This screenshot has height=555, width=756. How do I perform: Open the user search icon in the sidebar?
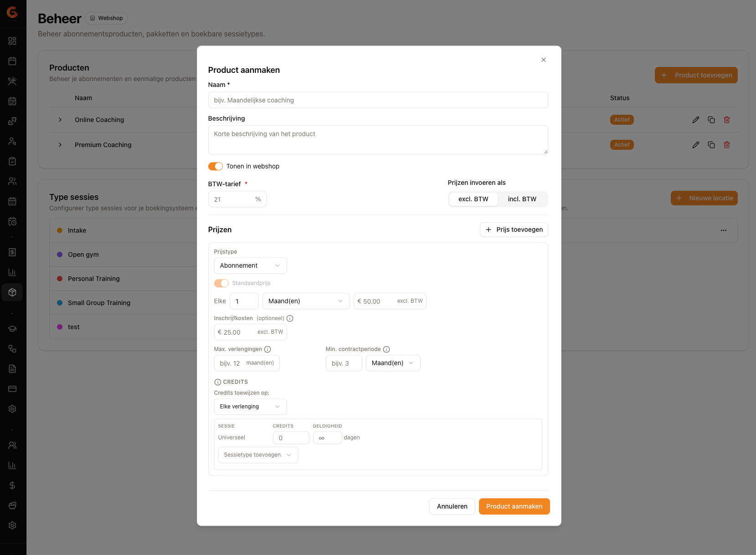pyautogui.click(x=12, y=141)
